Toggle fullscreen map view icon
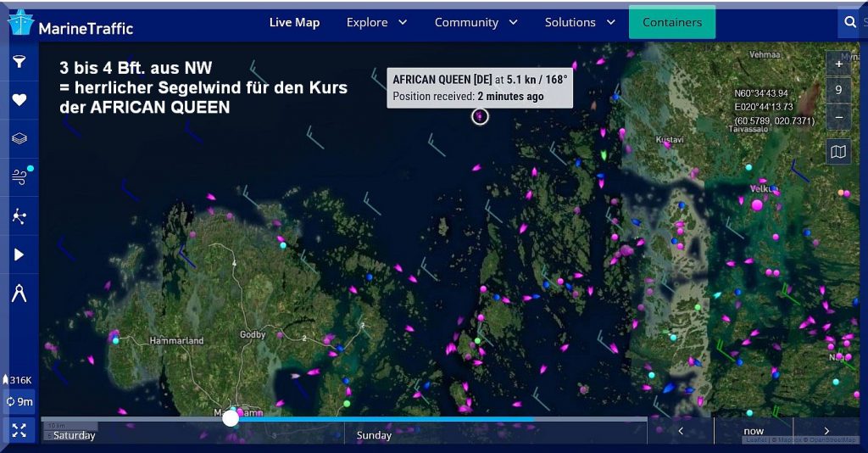The height and width of the screenshot is (453, 868). [x=19, y=429]
